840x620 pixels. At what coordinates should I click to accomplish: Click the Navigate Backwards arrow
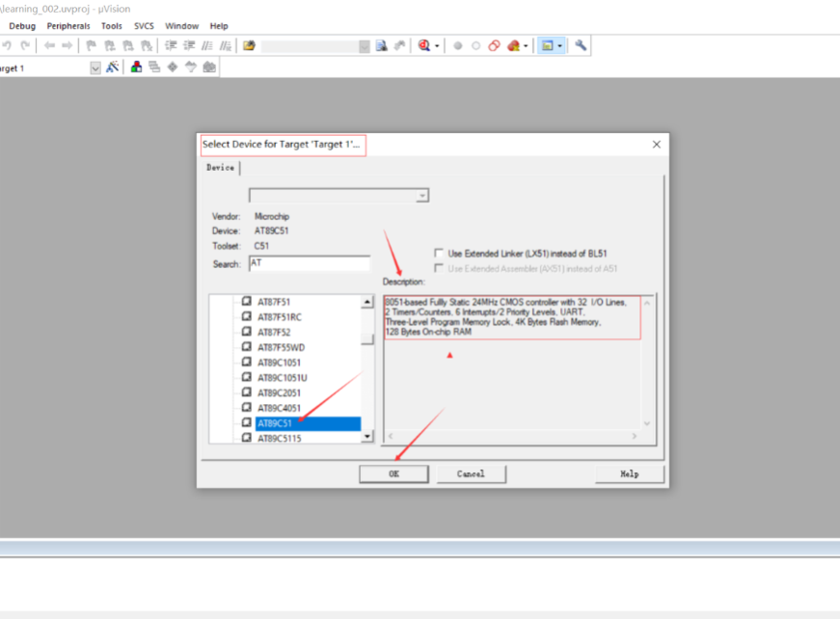[49, 46]
